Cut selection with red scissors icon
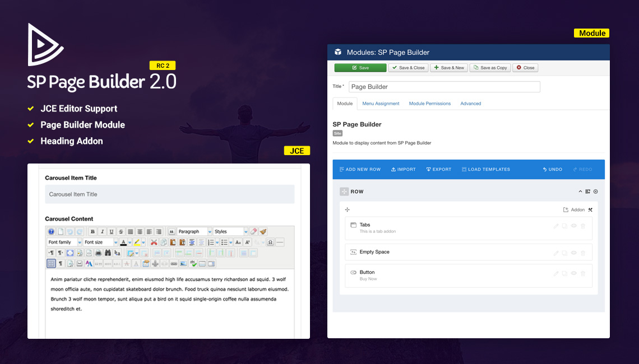The width and height of the screenshot is (639, 364). click(x=154, y=242)
